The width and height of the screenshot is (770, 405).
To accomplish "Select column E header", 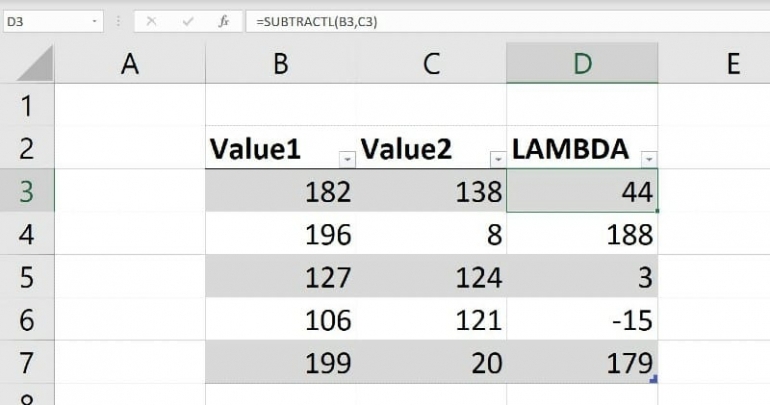I will coord(732,64).
